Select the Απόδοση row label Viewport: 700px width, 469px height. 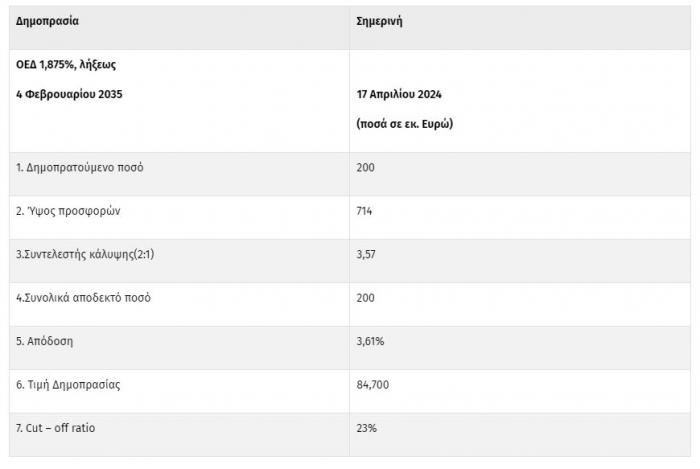(45, 341)
